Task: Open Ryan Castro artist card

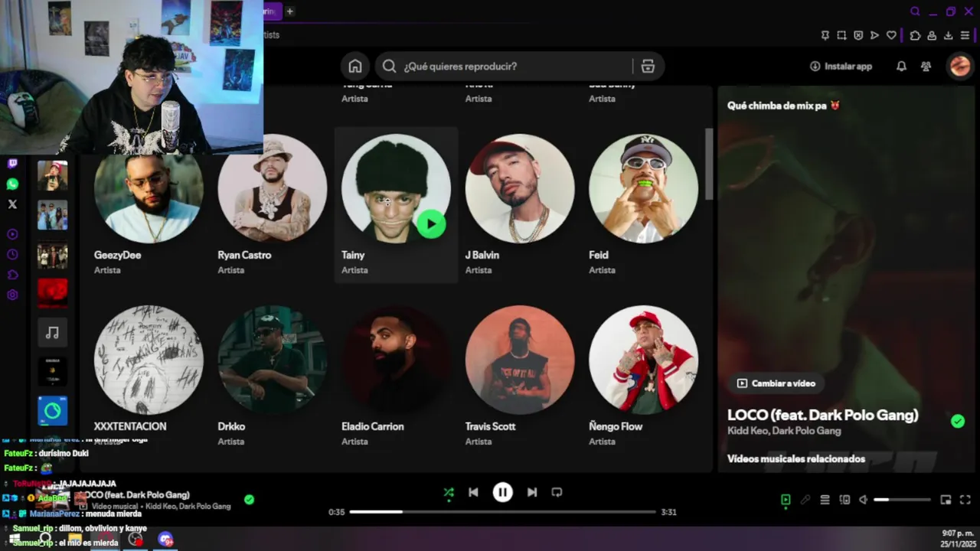Action: tap(273, 205)
